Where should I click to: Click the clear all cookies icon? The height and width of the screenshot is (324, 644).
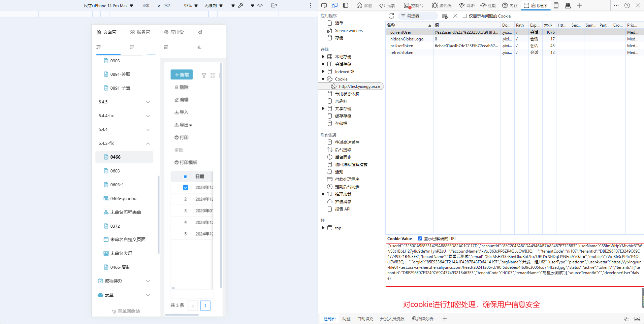click(x=445, y=16)
